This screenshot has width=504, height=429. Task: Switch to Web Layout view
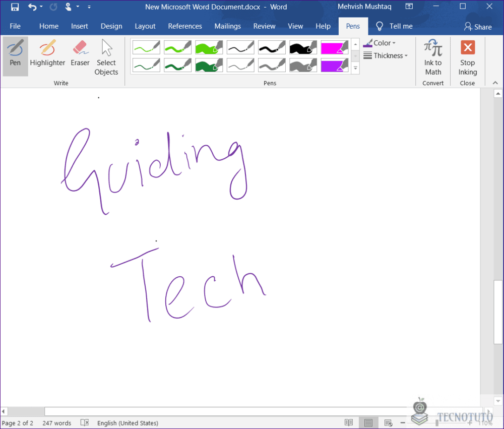tap(388, 423)
